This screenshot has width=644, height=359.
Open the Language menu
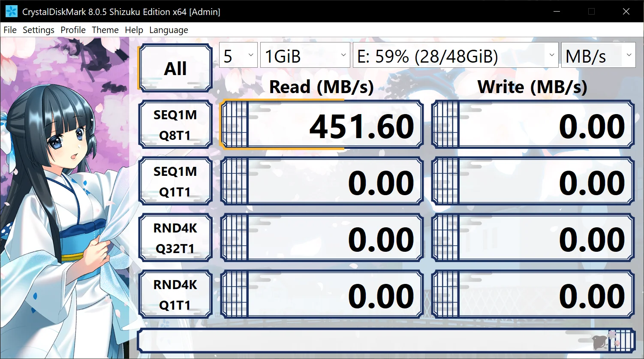(169, 30)
